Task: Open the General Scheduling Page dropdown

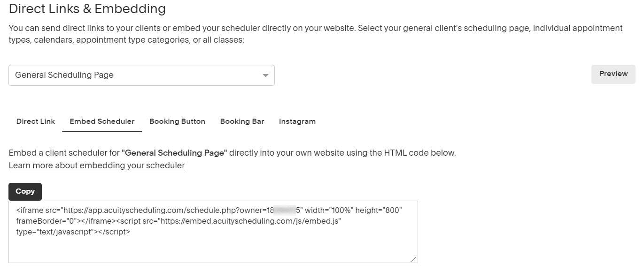Action: [x=141, y=75]
